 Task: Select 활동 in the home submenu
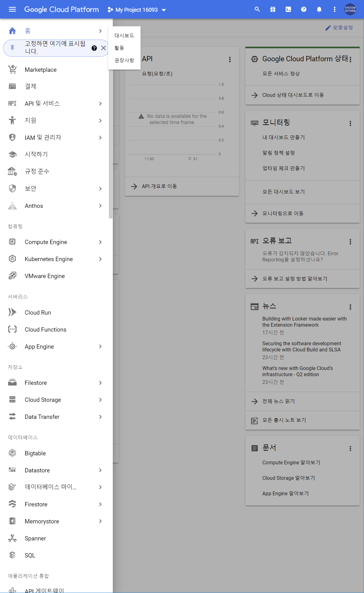click(x=124, y=48)
